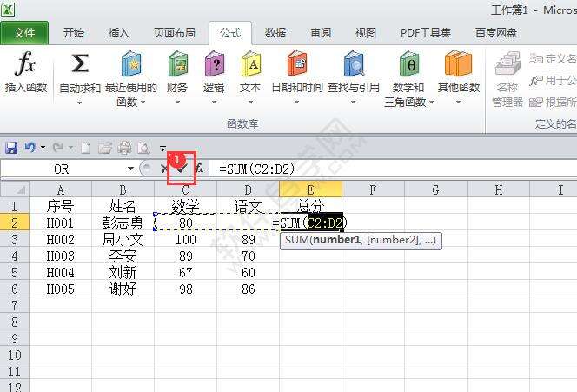Viewport: 577px width, 392px height.
Task: Select cell A6 with H005
Action: click(x=60, y=289)
